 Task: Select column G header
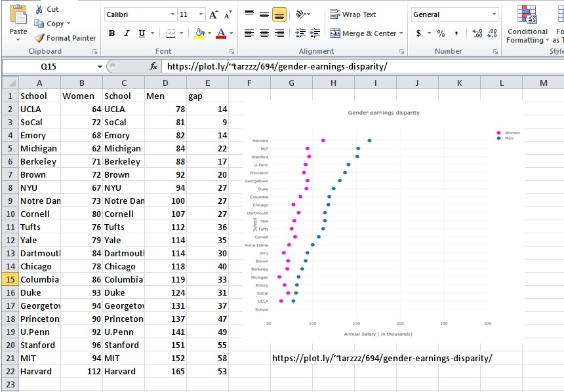pyautogui.click(x=291, y=83)
